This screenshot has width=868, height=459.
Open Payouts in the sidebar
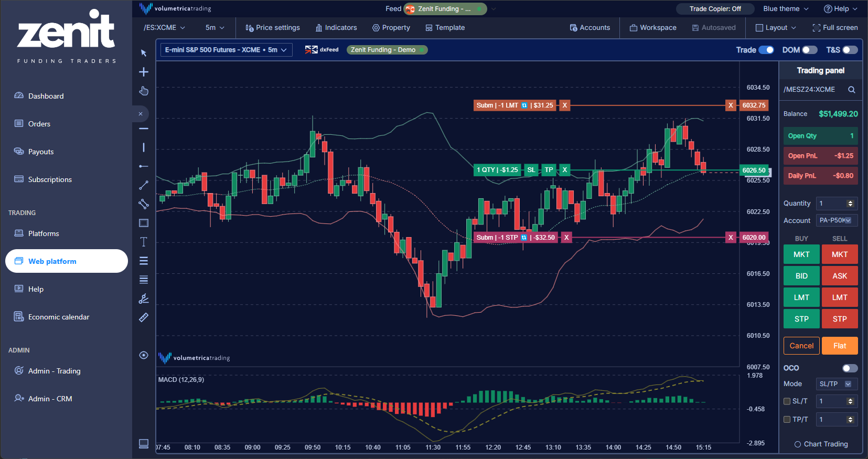tap(41, 152)
